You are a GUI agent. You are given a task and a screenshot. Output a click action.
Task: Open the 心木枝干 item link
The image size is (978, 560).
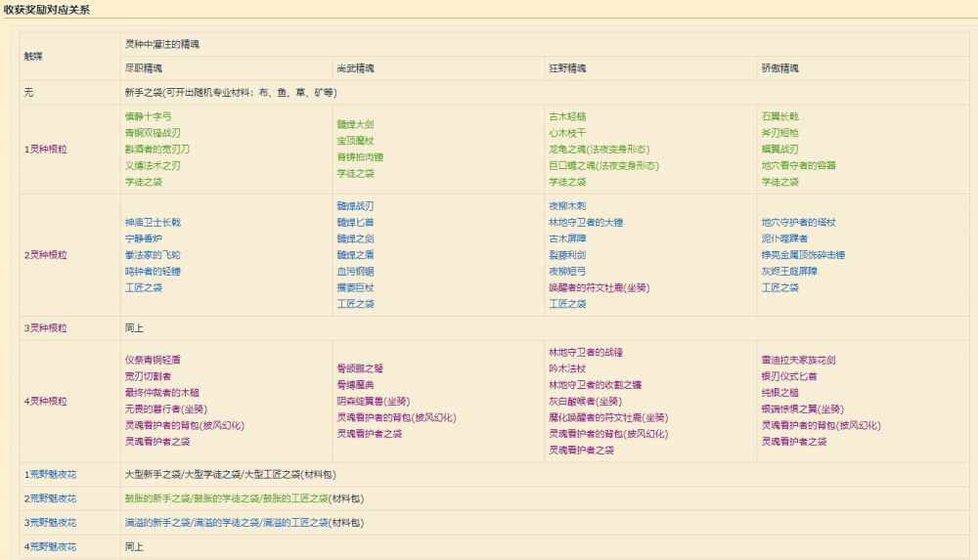(x=567, y=133)
